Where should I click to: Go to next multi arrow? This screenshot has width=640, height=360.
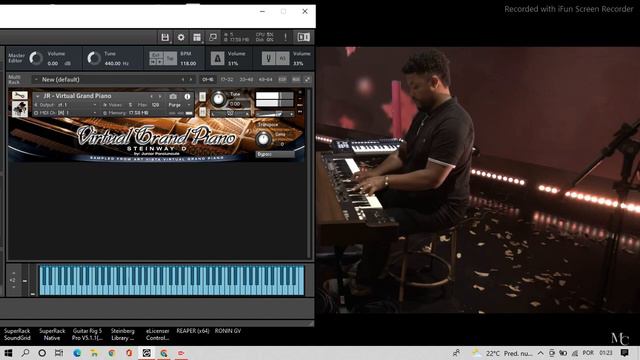[x=191, y=80]
